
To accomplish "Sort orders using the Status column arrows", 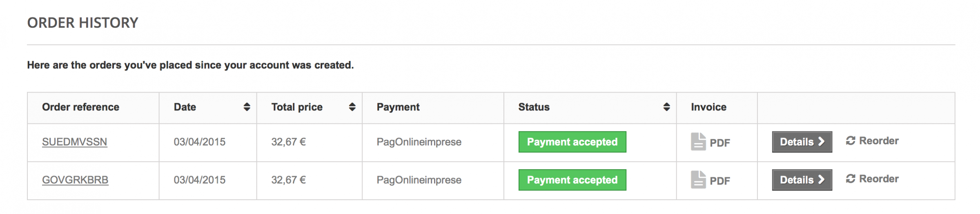I will click(666, 107).
